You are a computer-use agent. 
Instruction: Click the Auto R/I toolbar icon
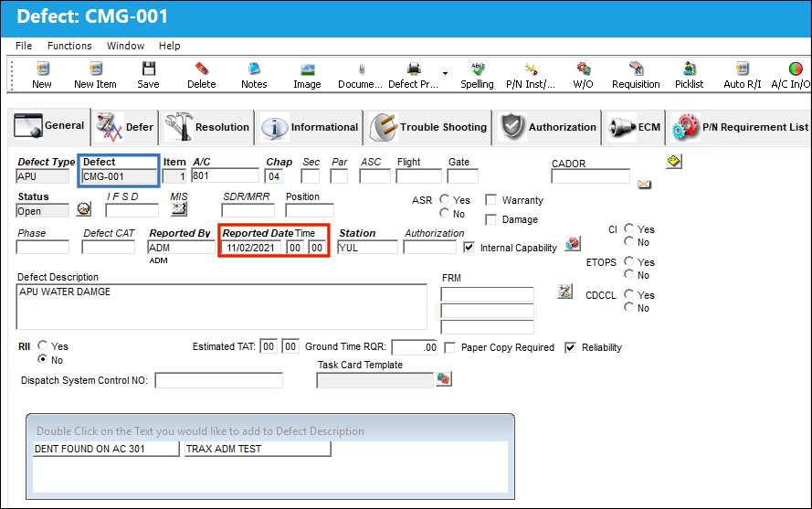pyautogui.click(x=743, y=75)
